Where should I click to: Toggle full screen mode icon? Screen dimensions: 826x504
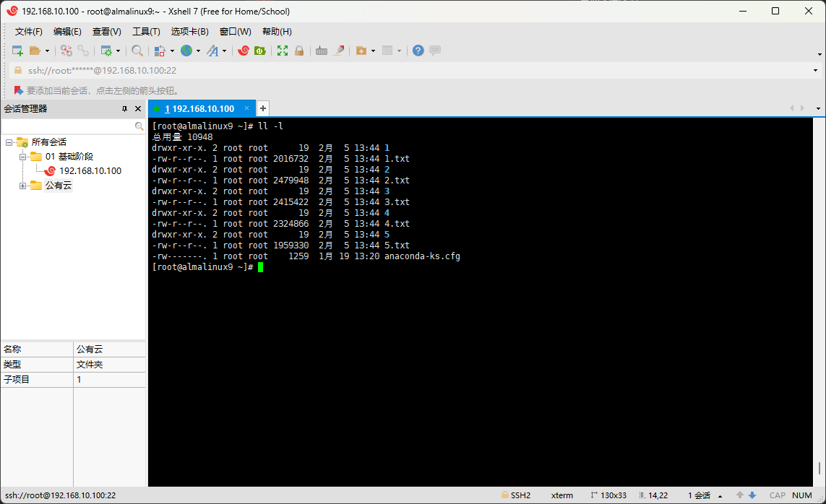pos(283,51)
